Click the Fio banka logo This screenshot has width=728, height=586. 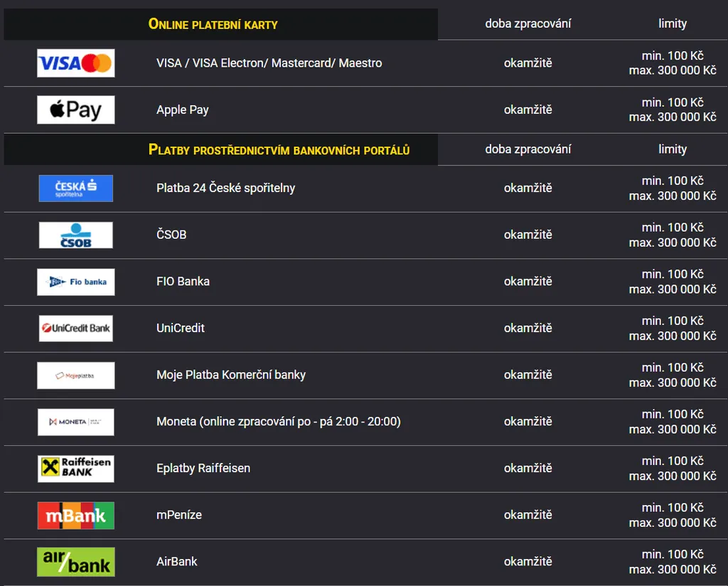[75, 282]
